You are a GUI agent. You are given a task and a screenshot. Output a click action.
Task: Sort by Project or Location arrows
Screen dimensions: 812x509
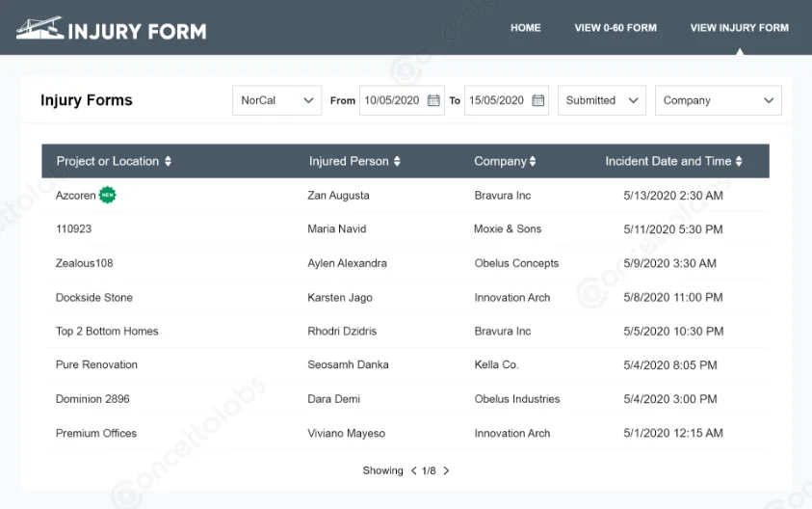(169, 162)
